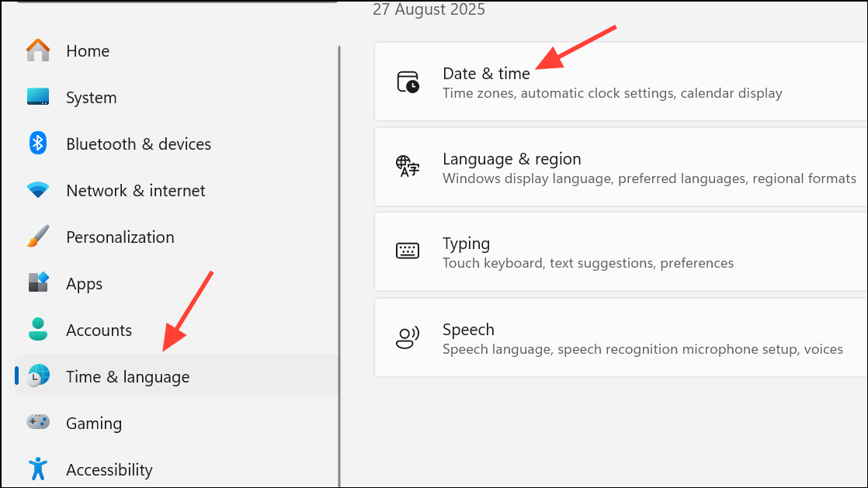868x488 pixels.
Task: Click the Speech microphone head icon
Action: click(408, 337)
